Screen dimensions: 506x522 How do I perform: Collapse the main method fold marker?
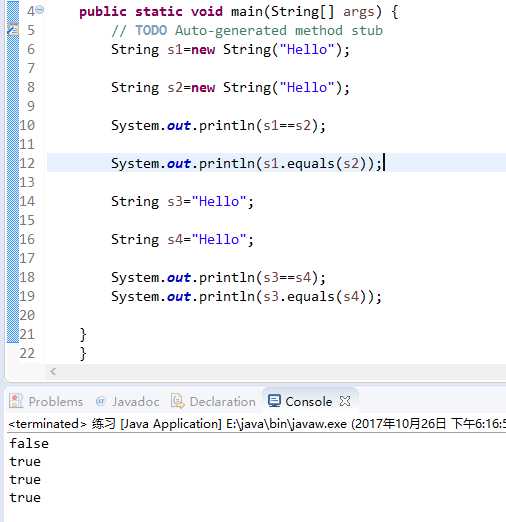coord(40,10)
